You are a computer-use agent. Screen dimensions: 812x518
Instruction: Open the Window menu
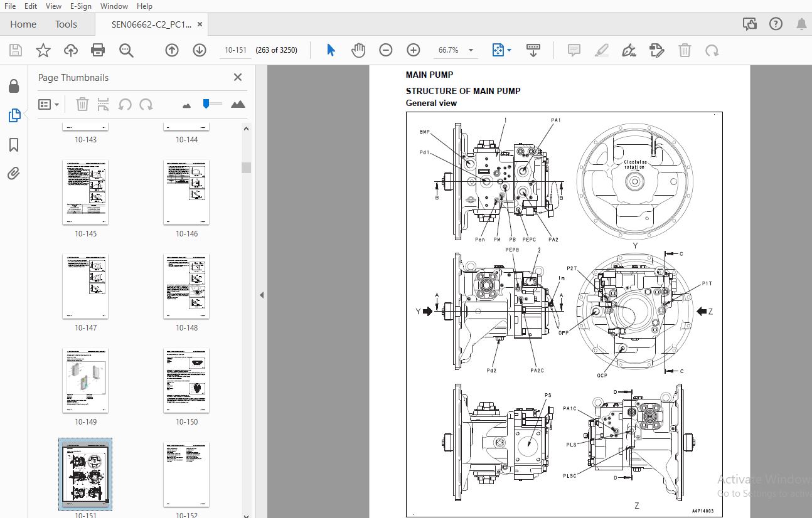click(114, 6)
